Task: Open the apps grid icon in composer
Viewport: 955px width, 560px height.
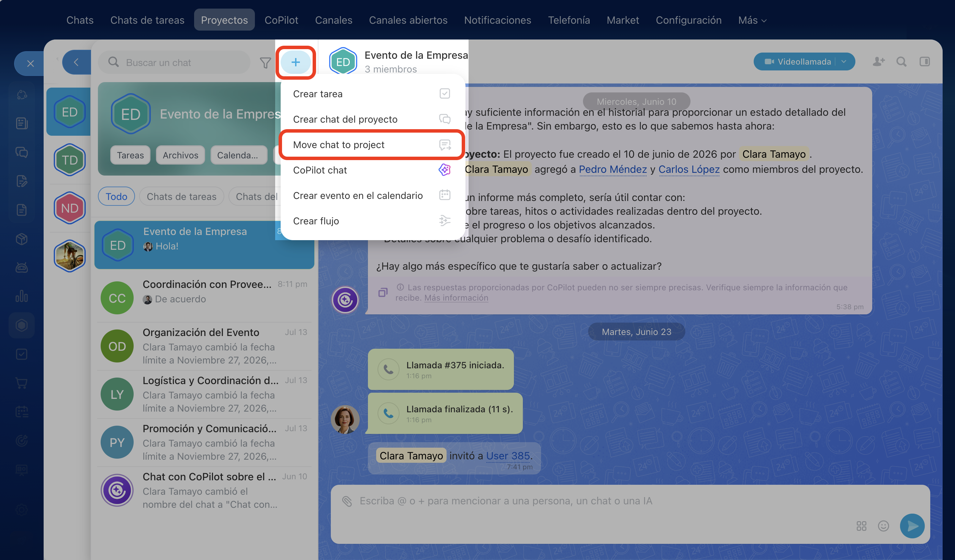Action: click(862, 526)
